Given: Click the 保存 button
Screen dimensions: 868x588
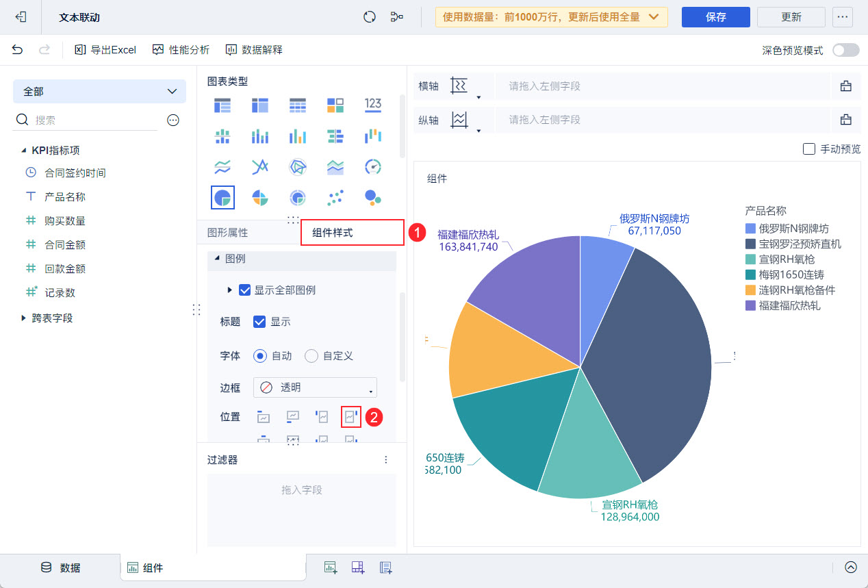Looking at the screenshot, I should coord(716,17).
